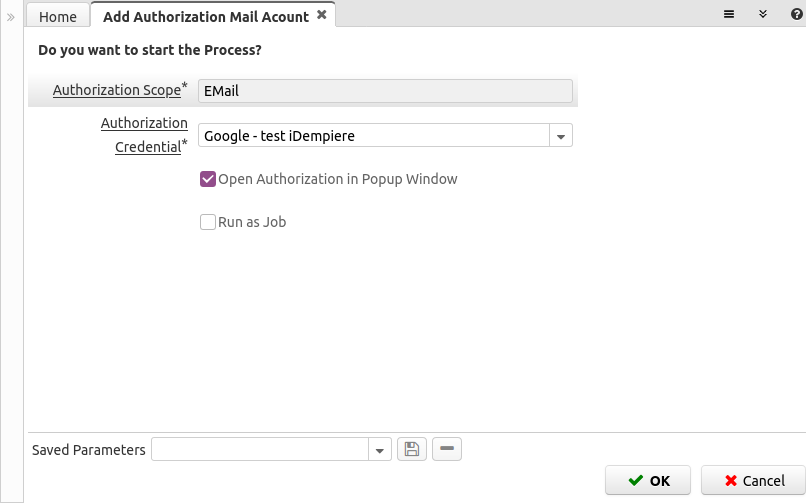Save parameters with the floppy disk icon
The width and height of the screenshot is (806, 503).
pyautogui.click(x=412, y=450)
